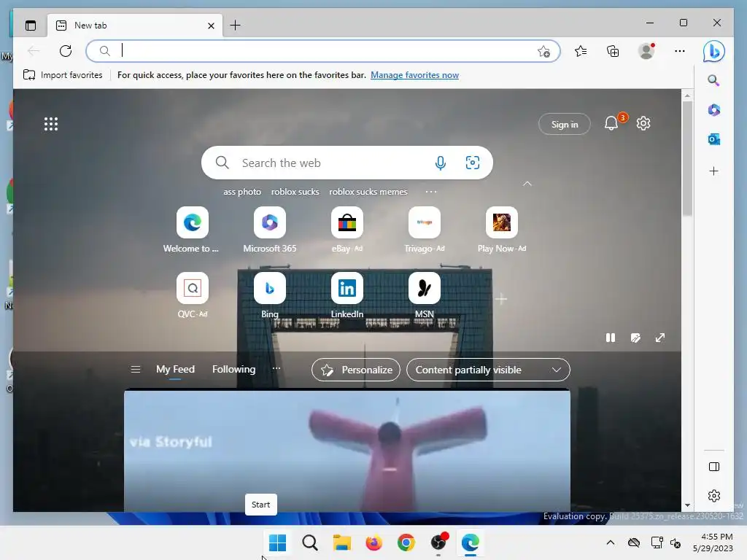Open the profile avatar icon
This screenshot has height=560, width=747.
pyautogui.click(x=646, y=51)
